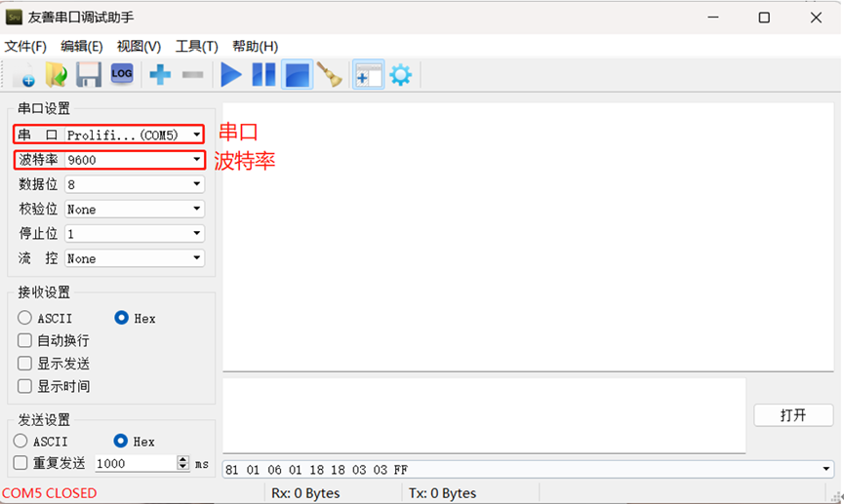Click the gray minus toolbar icon

pos(192,74)
